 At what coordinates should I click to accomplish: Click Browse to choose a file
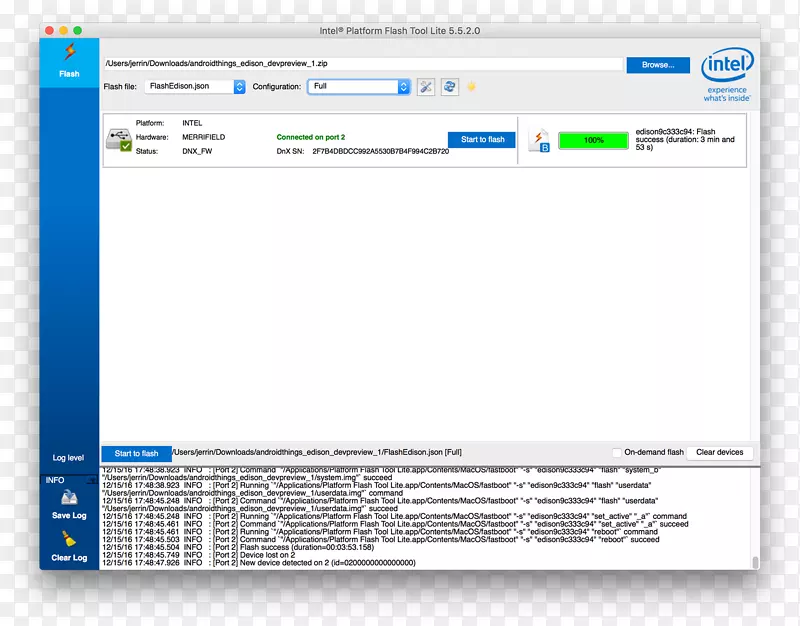click(657, 65)
